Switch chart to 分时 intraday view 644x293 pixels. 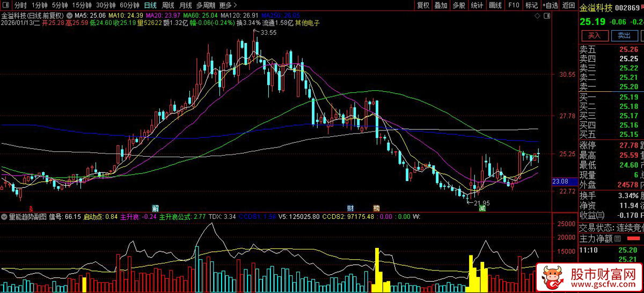click(20, 5)
